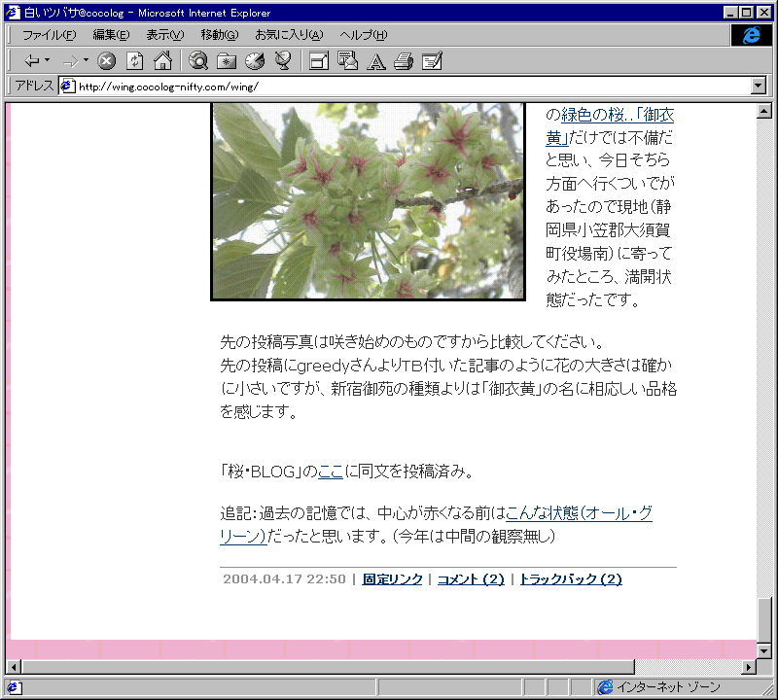The image size is (778, 700).
Task: Open the Search pane globe-magnifier icon
Action: click(198, 61)
